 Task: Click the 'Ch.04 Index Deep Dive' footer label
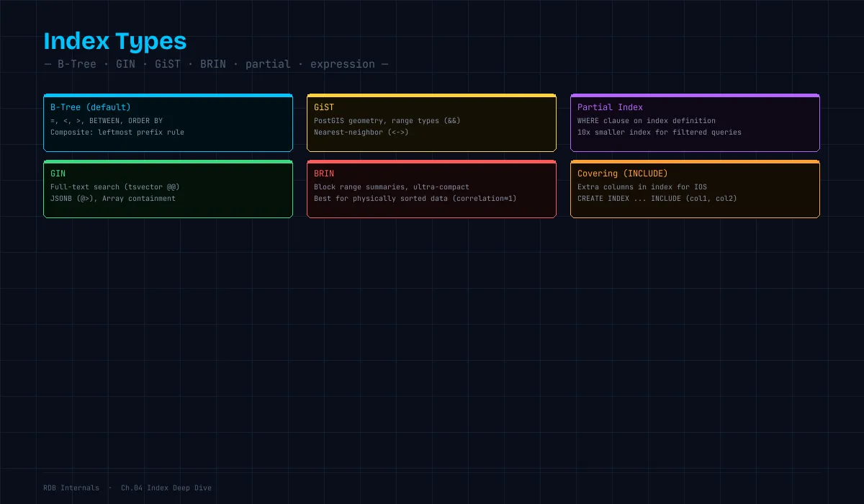166,488
